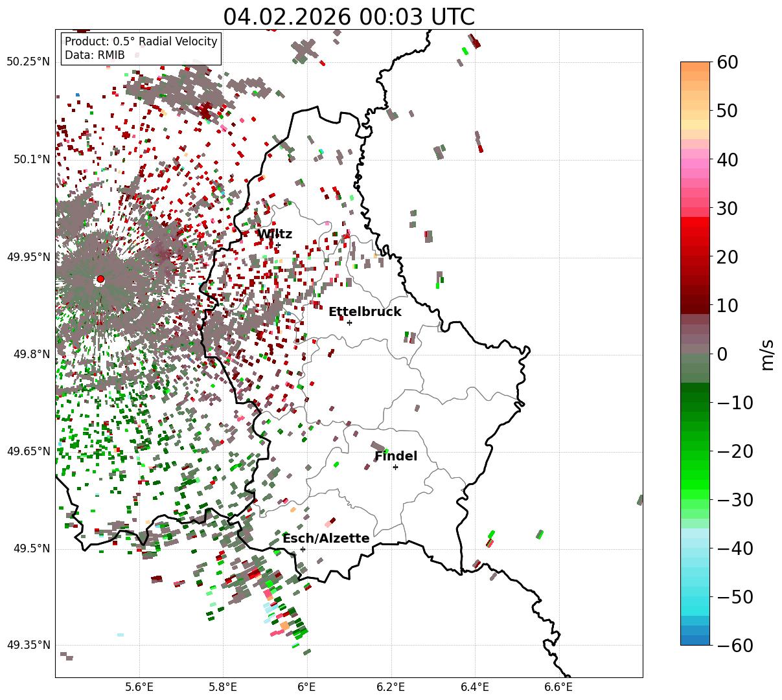Click the Ettelbruck station cross marker
Image resolution: width=782 pixels, height=700 pixels.
(349, 322)
